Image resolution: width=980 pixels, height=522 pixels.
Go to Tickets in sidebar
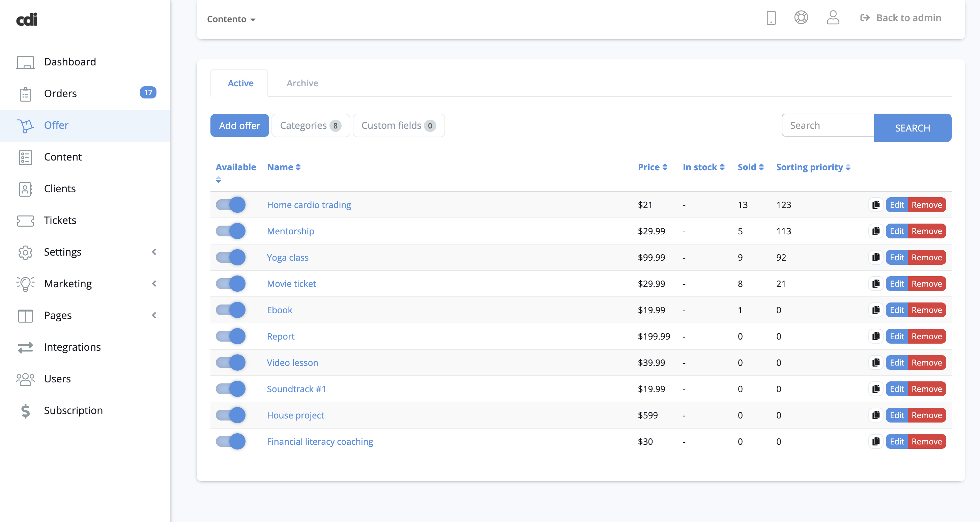tap(60, 220)
